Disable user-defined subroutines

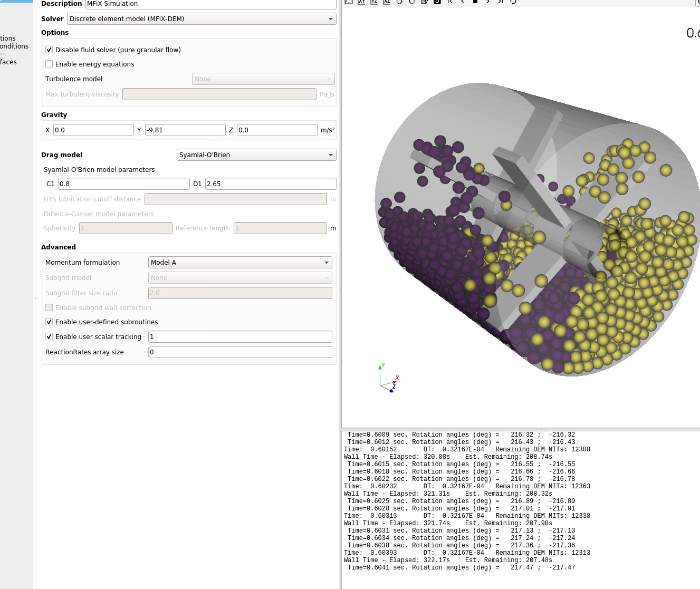49,322
